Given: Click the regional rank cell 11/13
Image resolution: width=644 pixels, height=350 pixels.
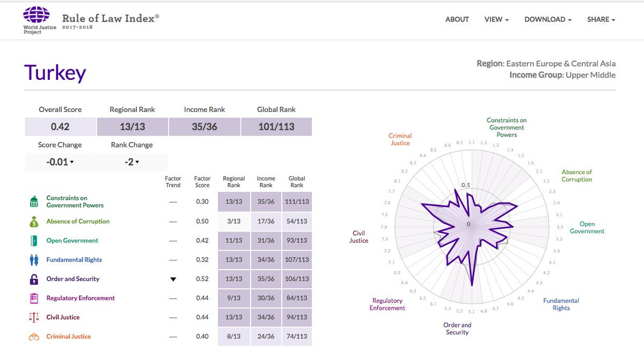Looking at the screenshot, I should point(233,241).
